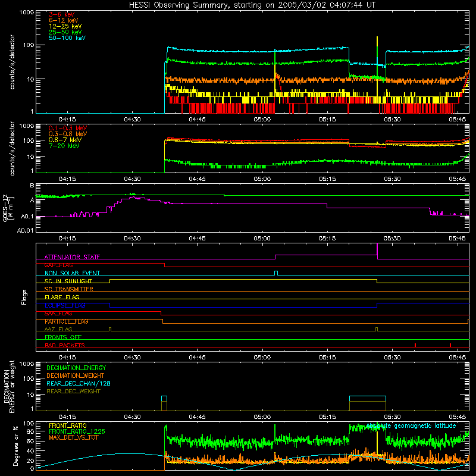Select the red 3-6 keV legend label
This screenshot has width=476, height=476.
(x=61, y=14)
